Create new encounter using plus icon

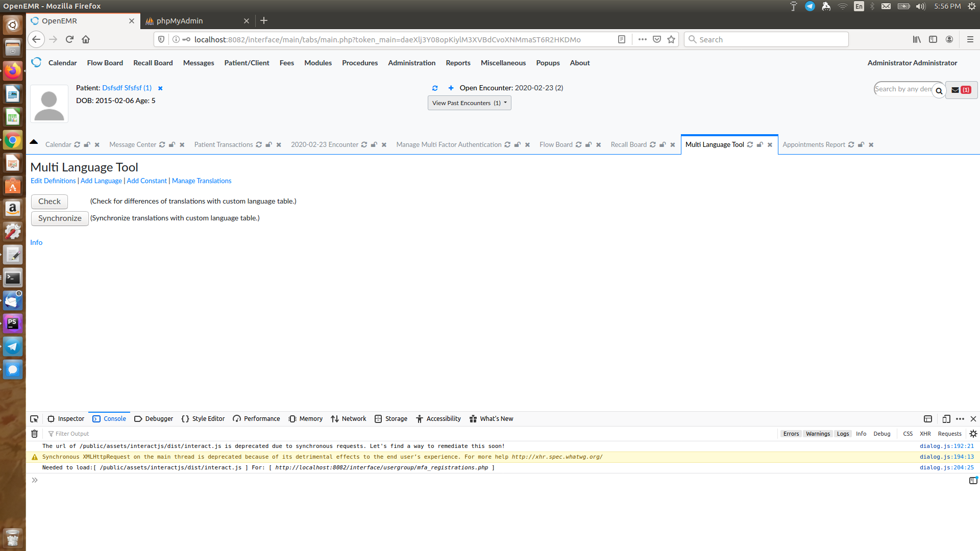451,88
